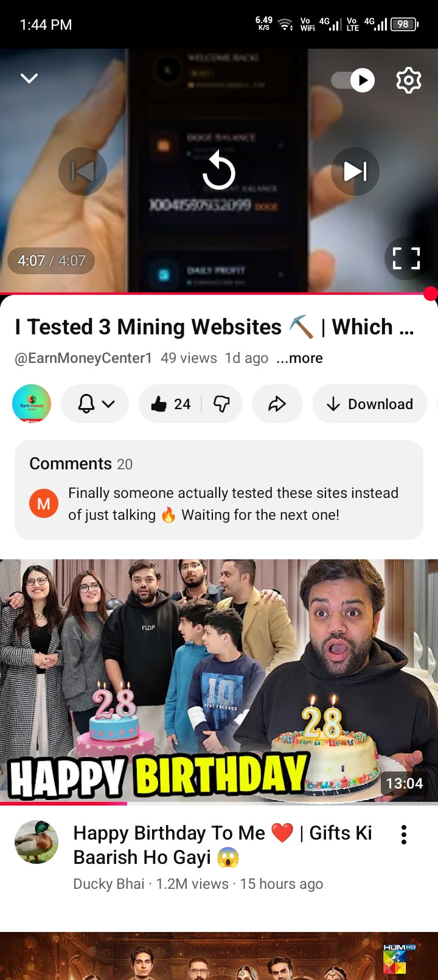Share the video via arrow icon
438x980 pixels.
click(x=277, y=404)
